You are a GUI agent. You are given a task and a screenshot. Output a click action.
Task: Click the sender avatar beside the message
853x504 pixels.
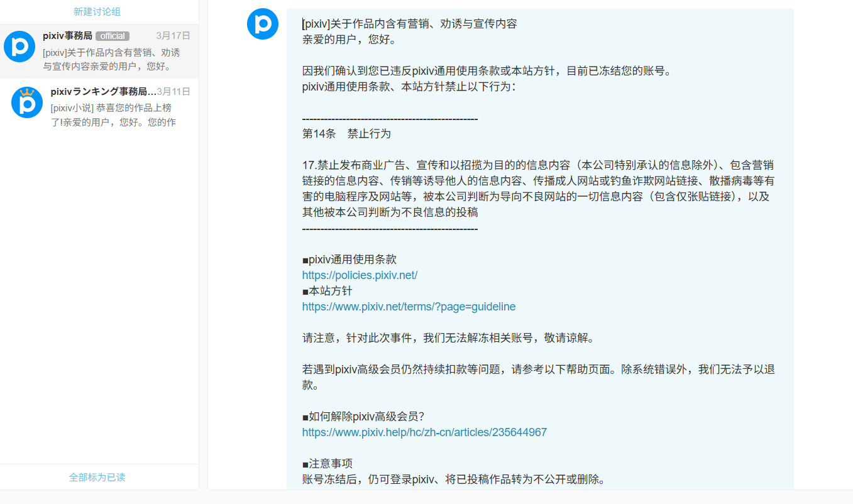point(263,24)
